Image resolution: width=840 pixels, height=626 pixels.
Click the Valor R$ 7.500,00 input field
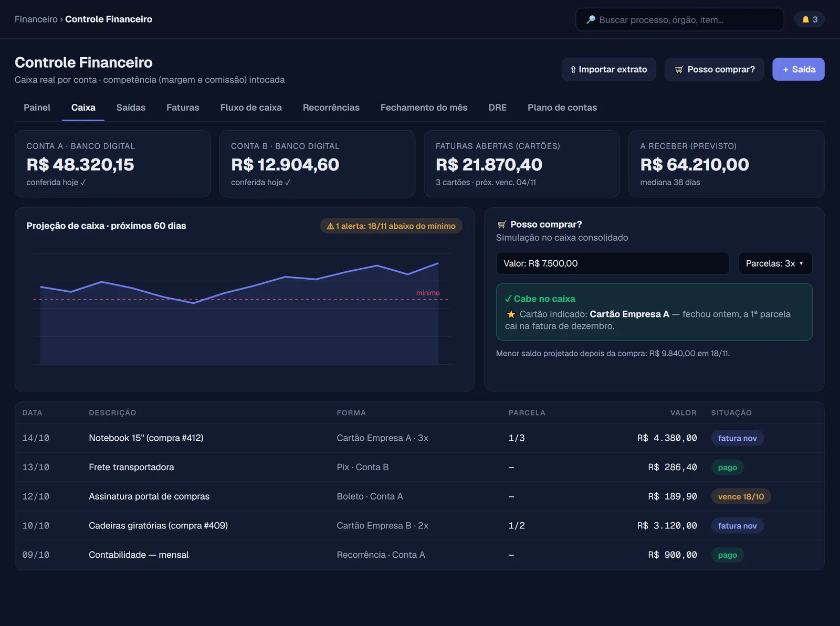613,263
